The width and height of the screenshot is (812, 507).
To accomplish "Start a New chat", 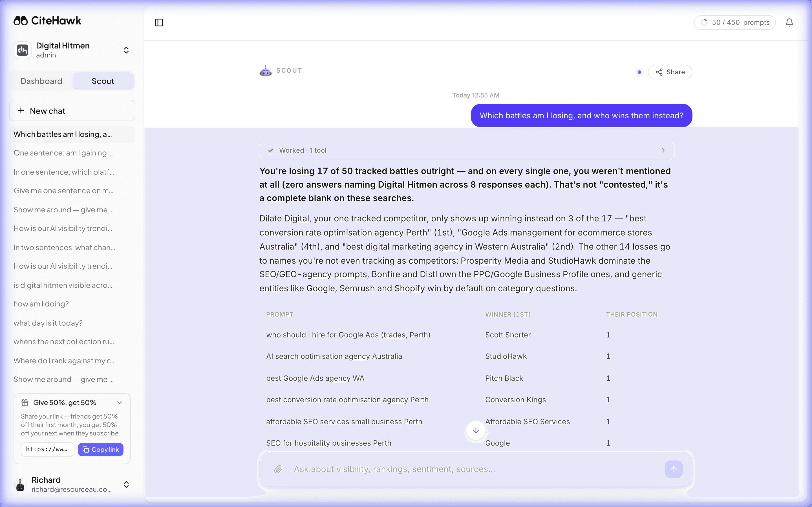I will point(72,111).
